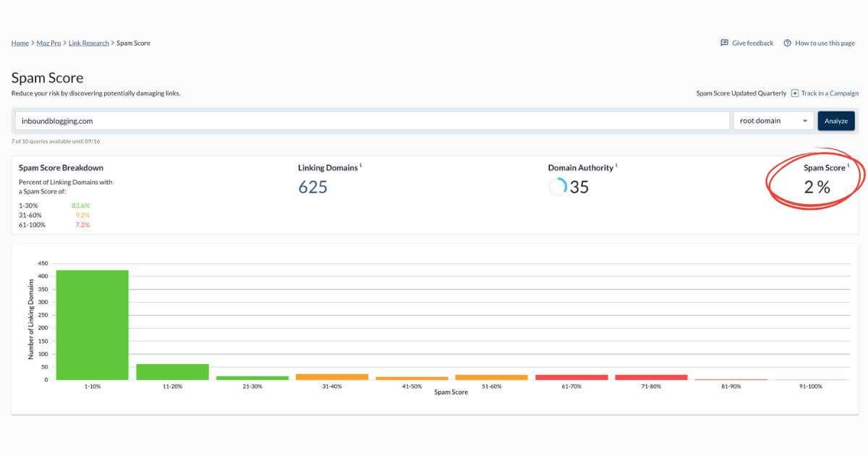Click the Track in a Campaign text link
868x456 pixels.
pyautogui.click(x=830, y=93)
